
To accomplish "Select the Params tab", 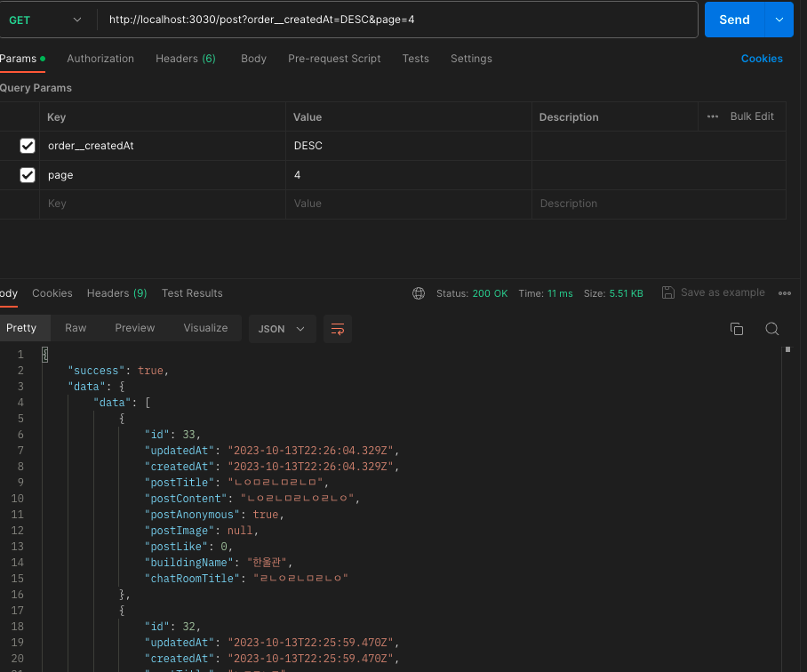I will (x=22, y=59).
